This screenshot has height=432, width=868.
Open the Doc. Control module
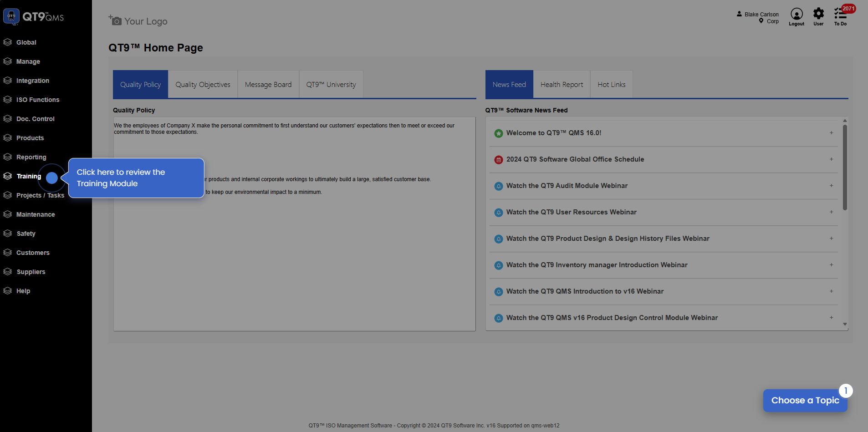click(35, 119)
